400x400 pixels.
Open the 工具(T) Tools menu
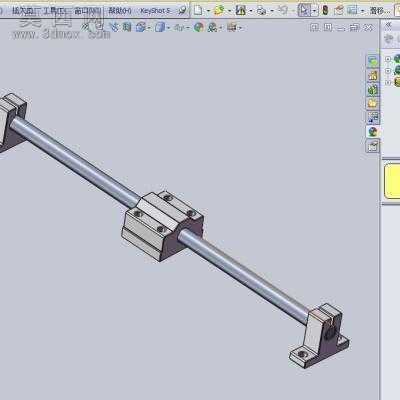tap(56, 11)
